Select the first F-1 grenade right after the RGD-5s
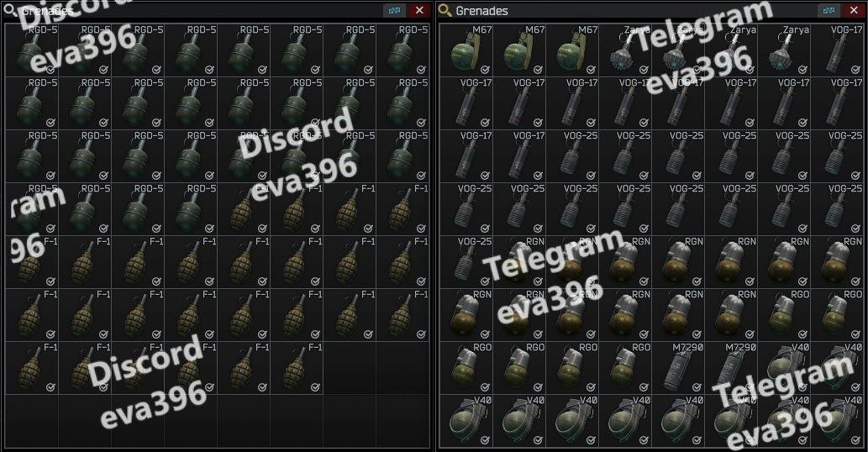This screenshot has height=452, width=868. coord(245,209)
